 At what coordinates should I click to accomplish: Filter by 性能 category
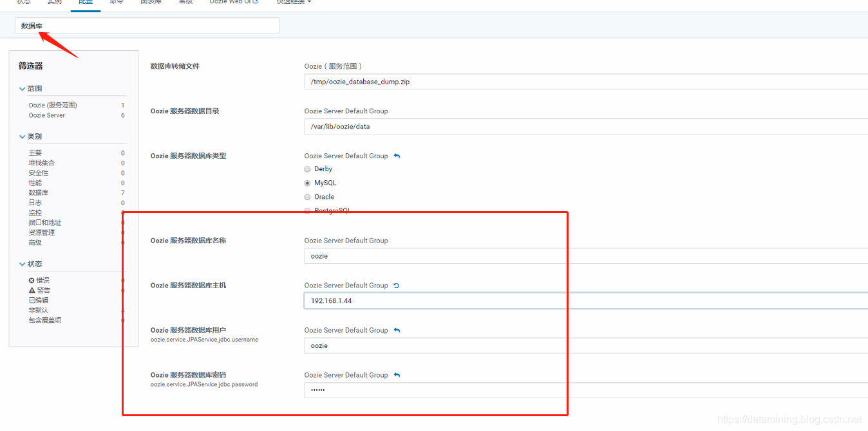pos(35,183)
